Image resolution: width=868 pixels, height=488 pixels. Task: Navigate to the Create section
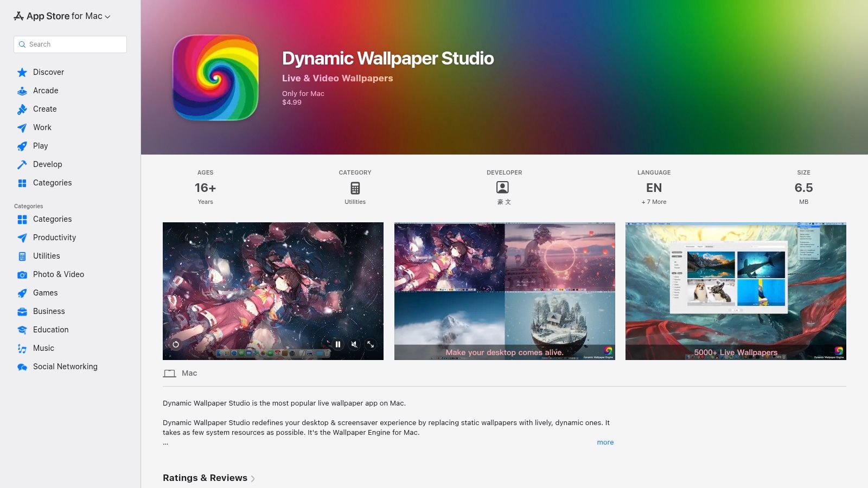45,109
